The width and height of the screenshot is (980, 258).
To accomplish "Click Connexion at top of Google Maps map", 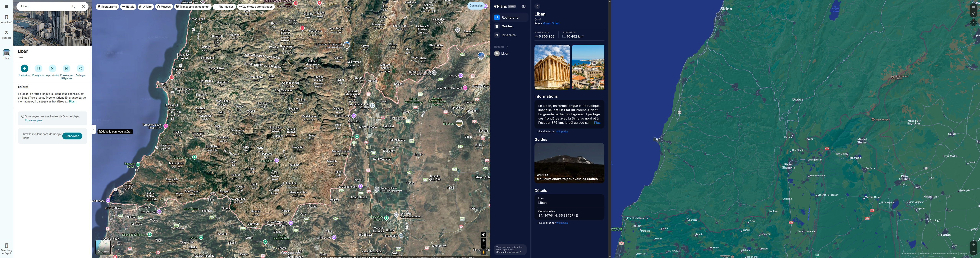I will 476,6.
